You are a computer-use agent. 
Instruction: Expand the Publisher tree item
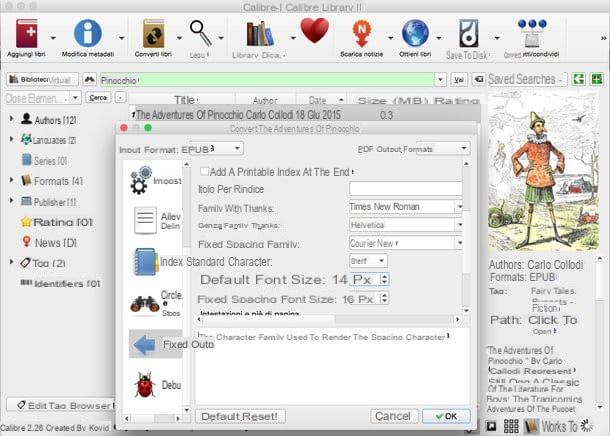click(11, 201)
